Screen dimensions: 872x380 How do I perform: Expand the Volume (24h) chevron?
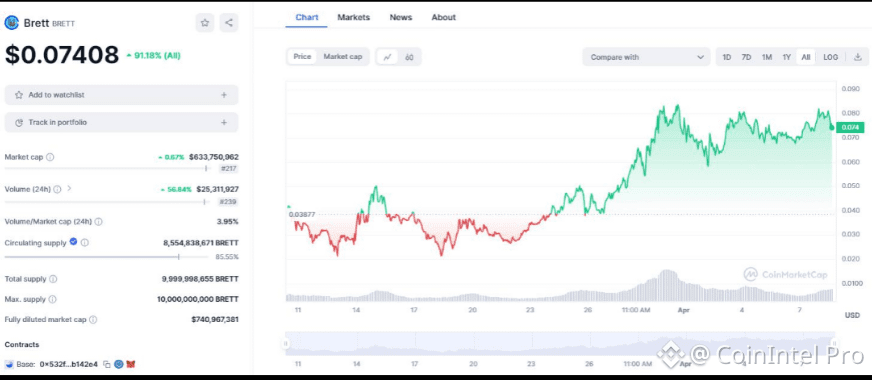click(x=69, y=189)
